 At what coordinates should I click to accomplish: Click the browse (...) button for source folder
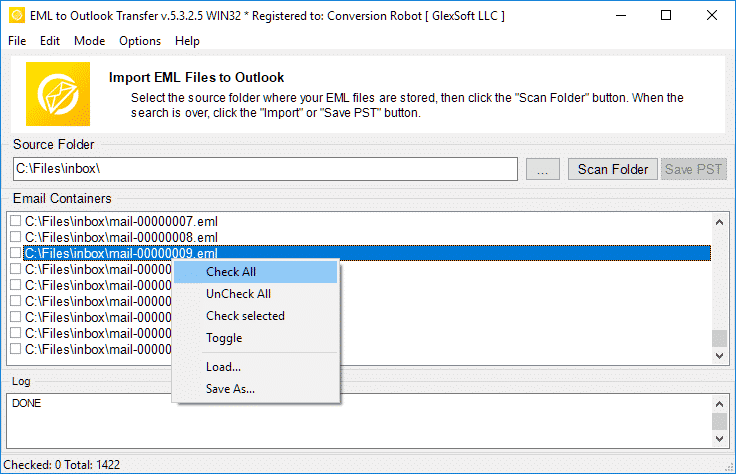pos(543,169)
